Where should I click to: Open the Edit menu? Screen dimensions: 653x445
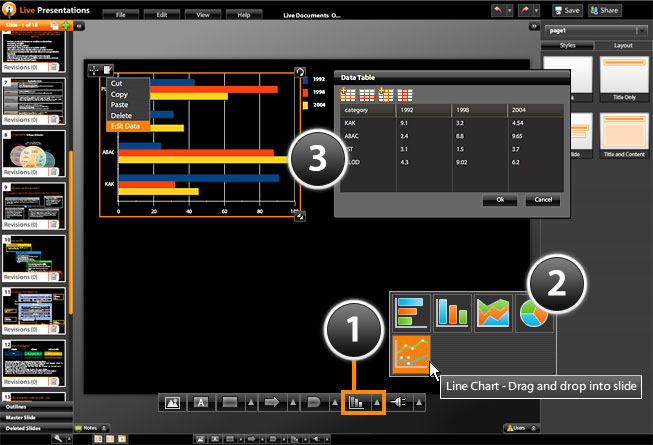pyautogui.click(x=162, y=15)
